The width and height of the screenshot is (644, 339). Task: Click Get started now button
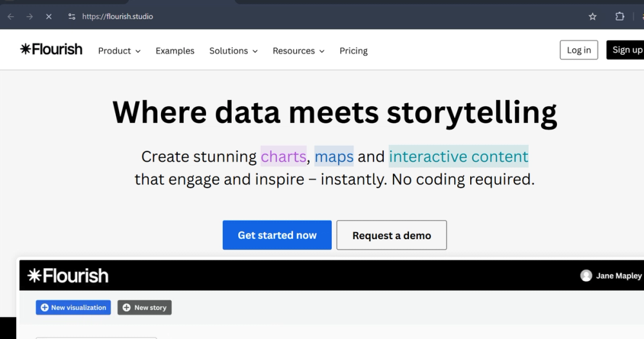(x=277, y=235)
